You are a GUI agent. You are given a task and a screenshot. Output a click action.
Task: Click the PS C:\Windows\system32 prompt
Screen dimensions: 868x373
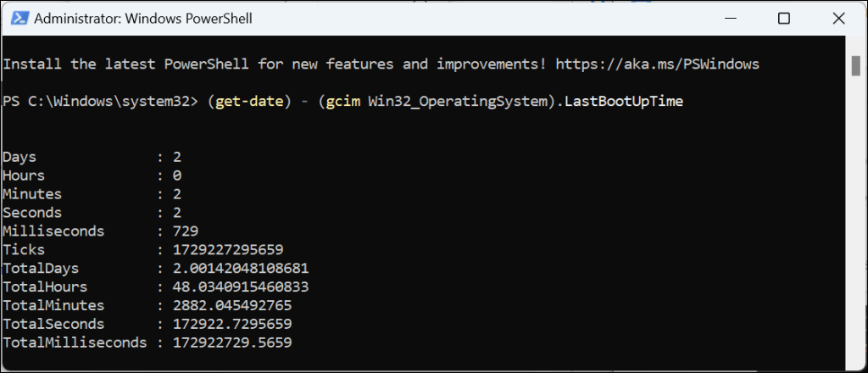98,102
